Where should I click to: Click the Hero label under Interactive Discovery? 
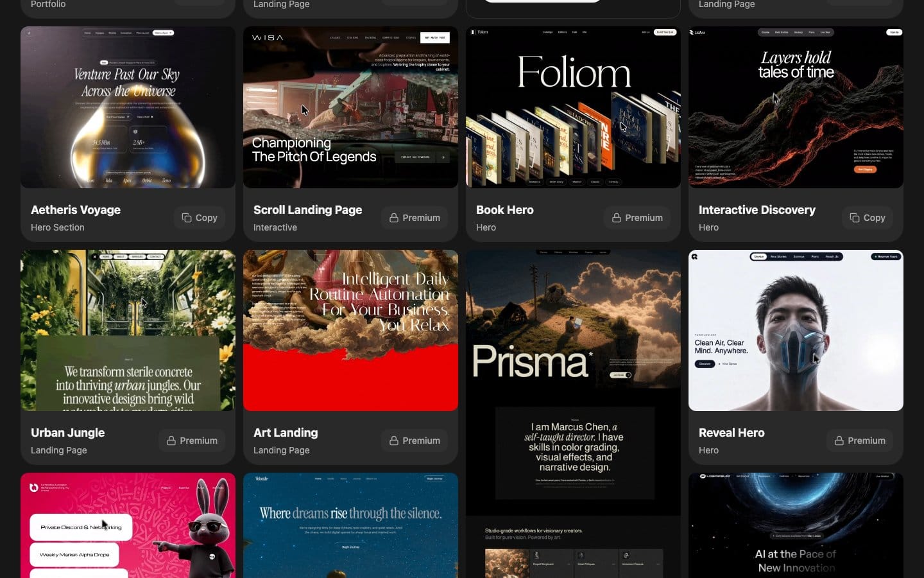click(708, 227)
